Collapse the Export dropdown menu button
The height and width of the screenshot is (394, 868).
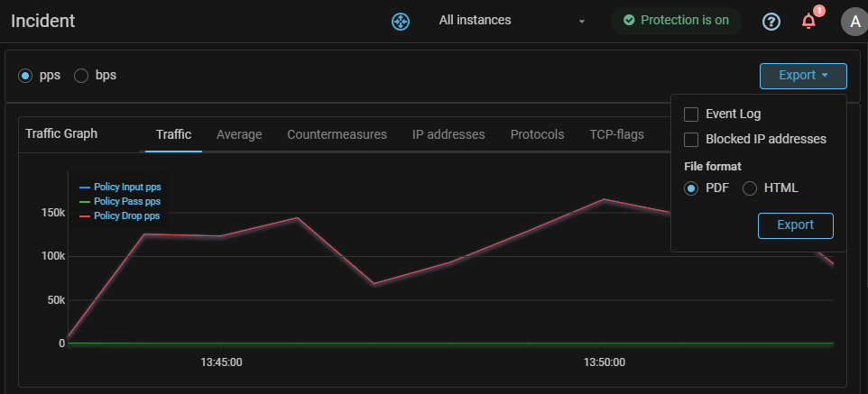[x=803, y=76]
